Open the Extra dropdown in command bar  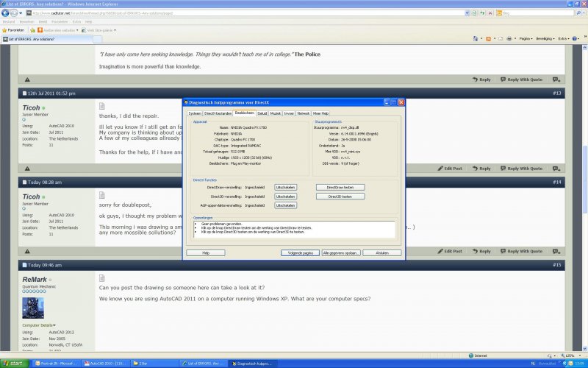point(564,39)
